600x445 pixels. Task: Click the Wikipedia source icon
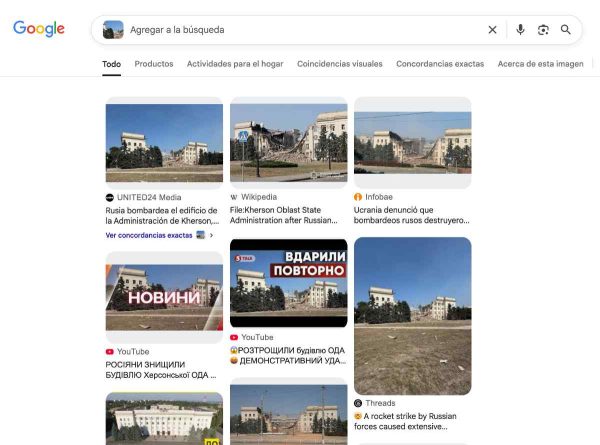pos(234,197)
